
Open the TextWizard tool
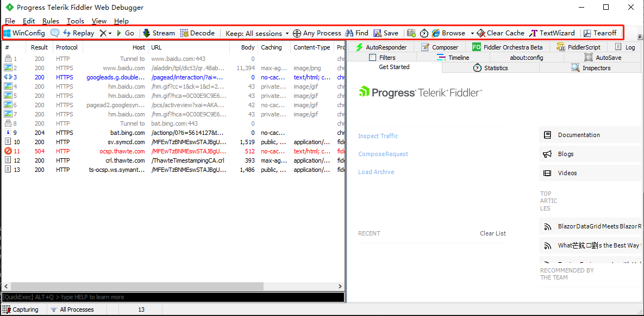[x=552, y=33]
